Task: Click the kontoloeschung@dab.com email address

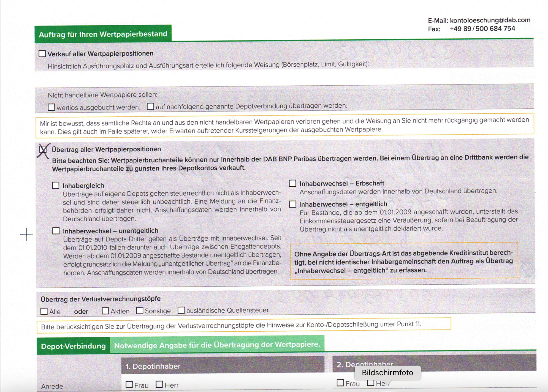Action: click(490, 20)
